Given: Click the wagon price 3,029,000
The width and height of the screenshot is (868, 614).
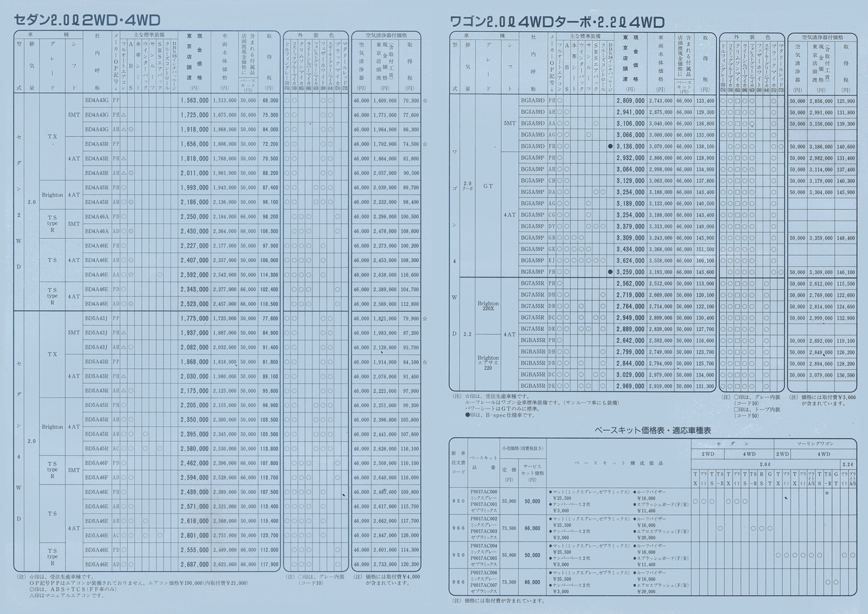Looking at the screenshot, I should point(630,375).
